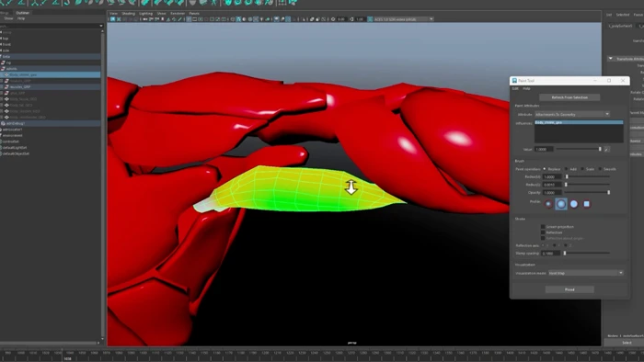Click the Flood button
Screen dimensions: 644x362
[569, 289]
